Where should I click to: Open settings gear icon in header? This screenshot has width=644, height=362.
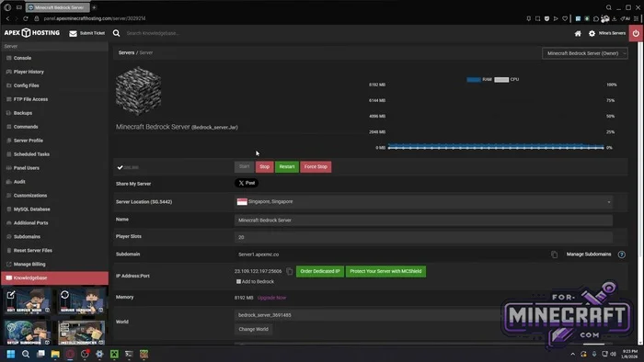click(x=592, y=34)
